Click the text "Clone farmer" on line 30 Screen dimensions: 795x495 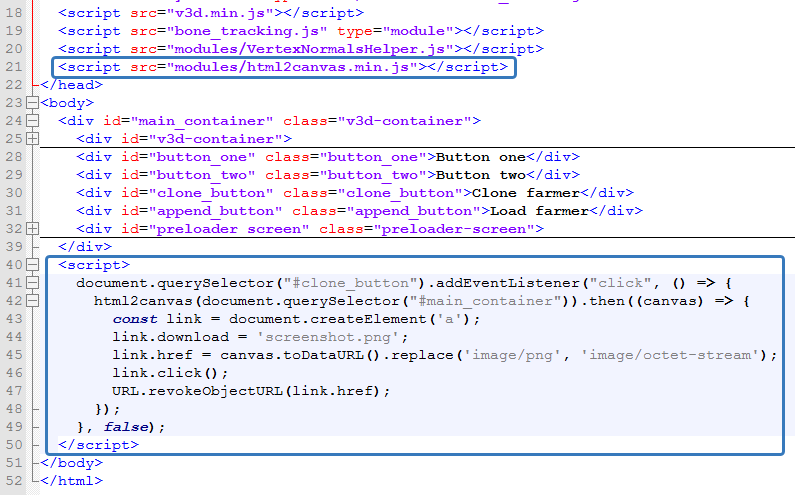[x=526, y=193]
